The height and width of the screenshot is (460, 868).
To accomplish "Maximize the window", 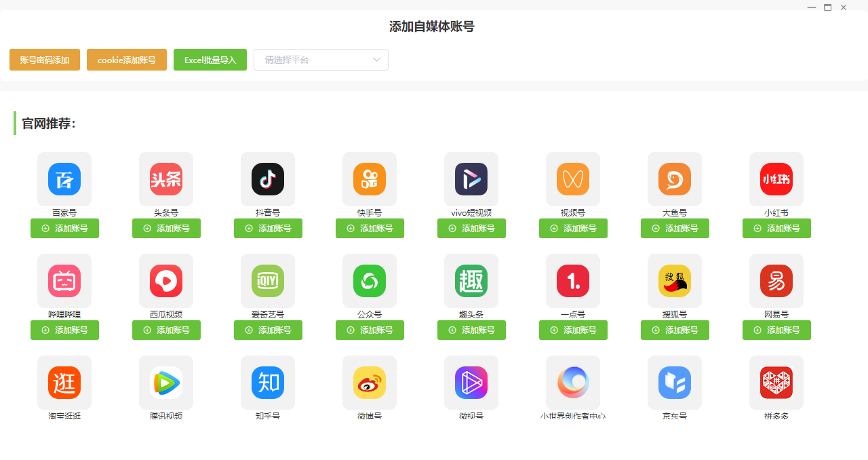I will (x=827, y=7).
